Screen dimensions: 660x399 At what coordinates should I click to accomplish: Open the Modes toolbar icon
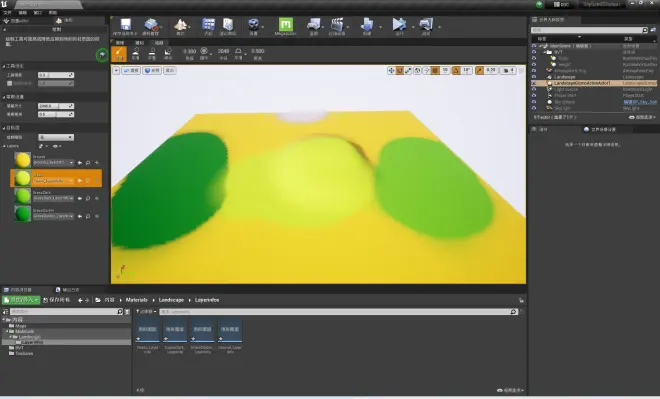click(180, 24)
